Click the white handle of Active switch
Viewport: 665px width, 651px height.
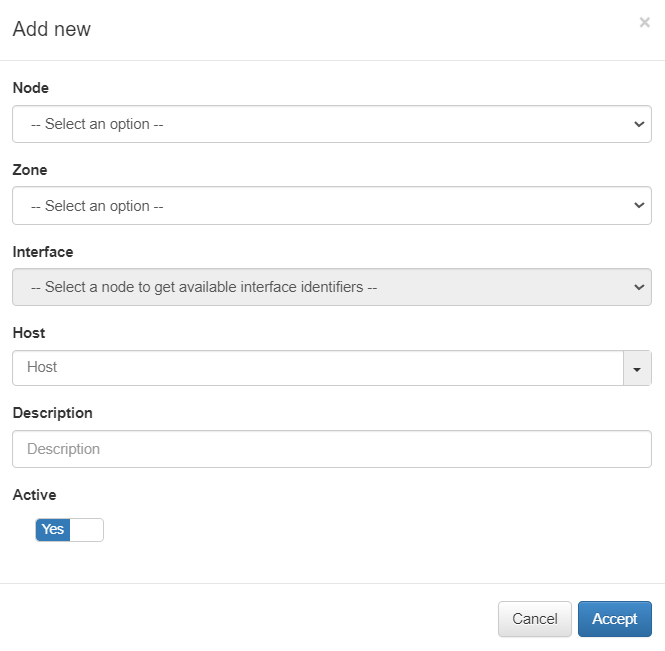tap(86, 529)
